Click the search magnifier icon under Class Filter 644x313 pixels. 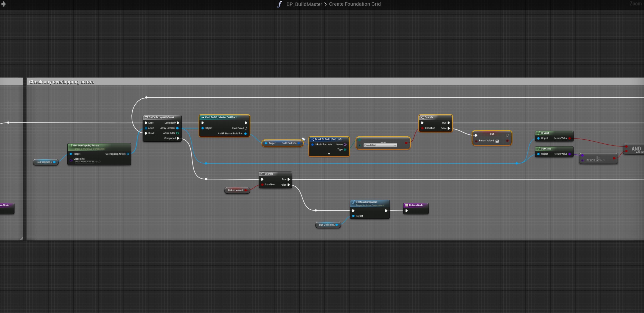100,162
